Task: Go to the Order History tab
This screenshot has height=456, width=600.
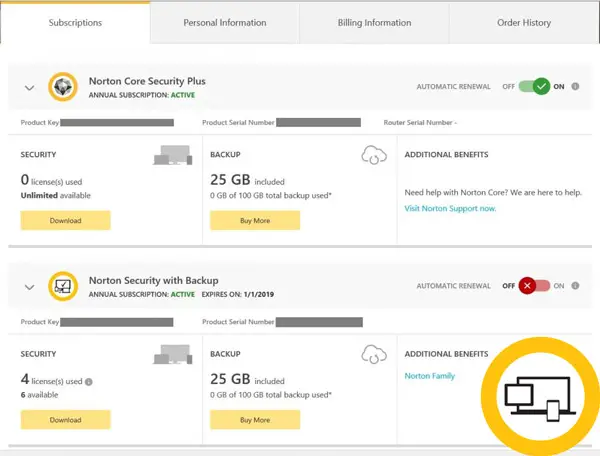Action: pos(524,22)
